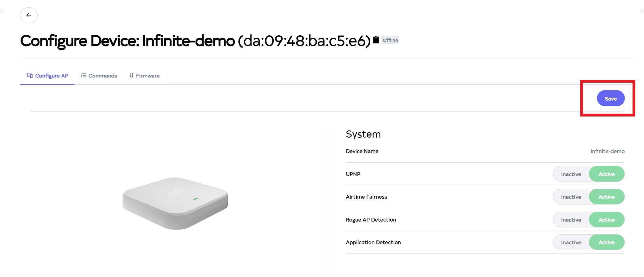Switch to the Firmware tab
The image size is (644, 277).
[x=148, y=76]
